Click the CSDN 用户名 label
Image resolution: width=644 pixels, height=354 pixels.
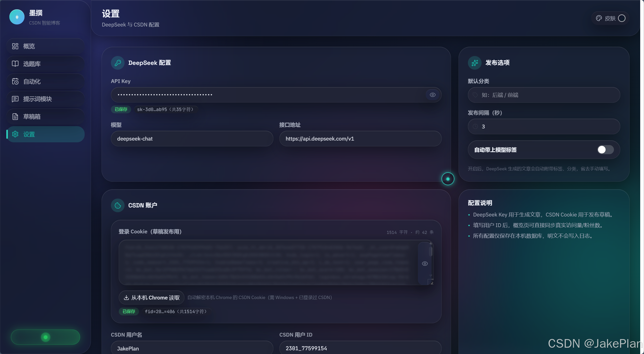[127, 335]
